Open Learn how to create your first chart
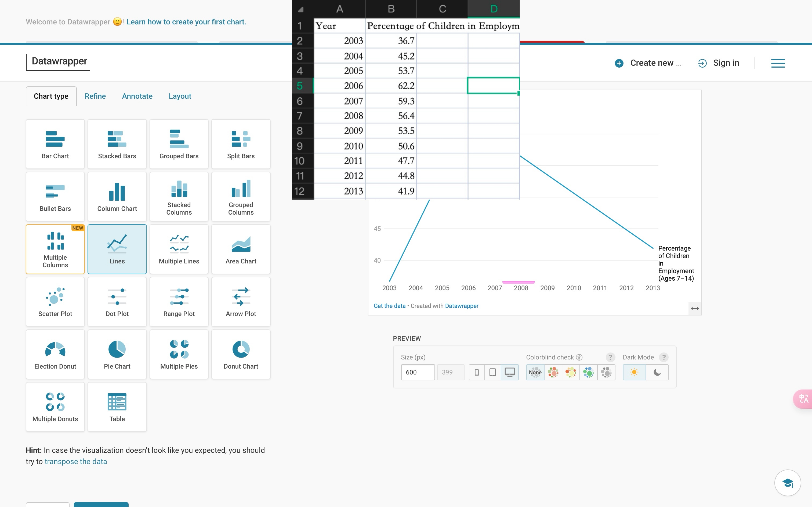The image size is (812, 507). point(187,21)
